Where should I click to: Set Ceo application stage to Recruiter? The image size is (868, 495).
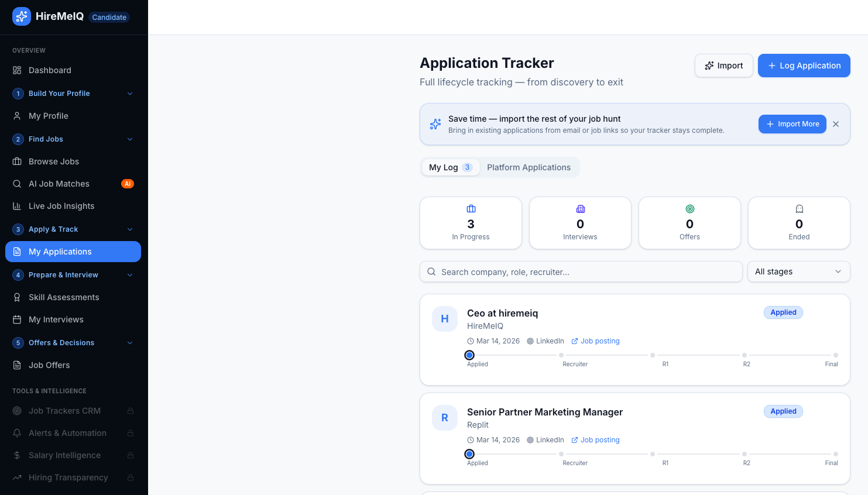coord(561,355)
